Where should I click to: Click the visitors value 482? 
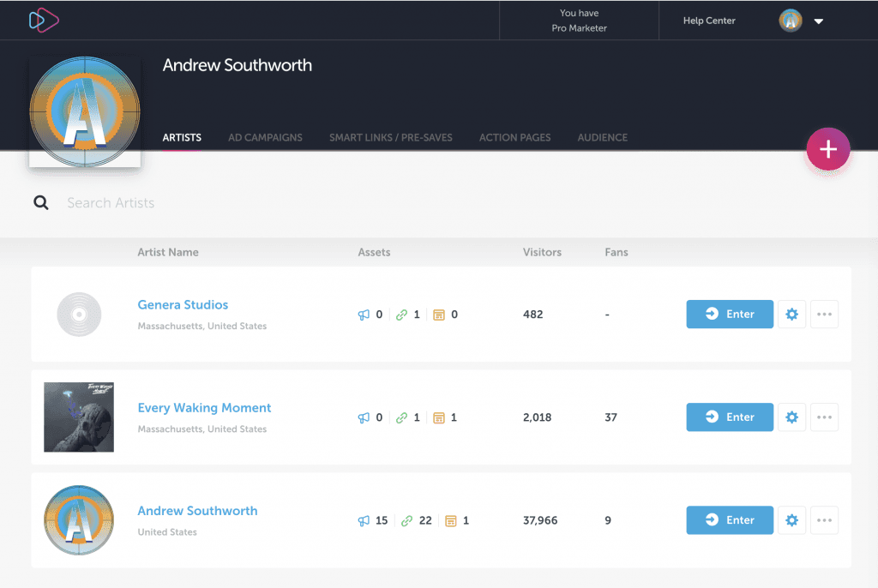point(533,315)
